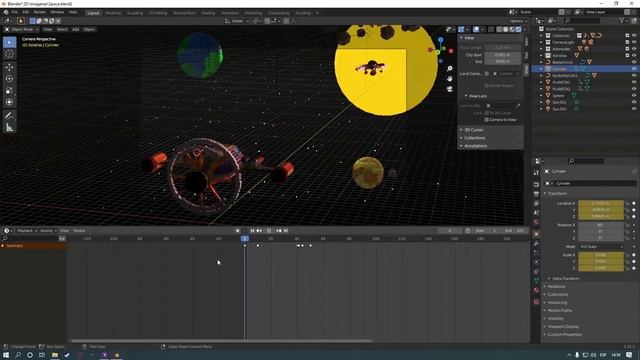This screenshot has height=360, width=640.
Task: Expand the 3D Cursor panel
Action: coord(473,130)
